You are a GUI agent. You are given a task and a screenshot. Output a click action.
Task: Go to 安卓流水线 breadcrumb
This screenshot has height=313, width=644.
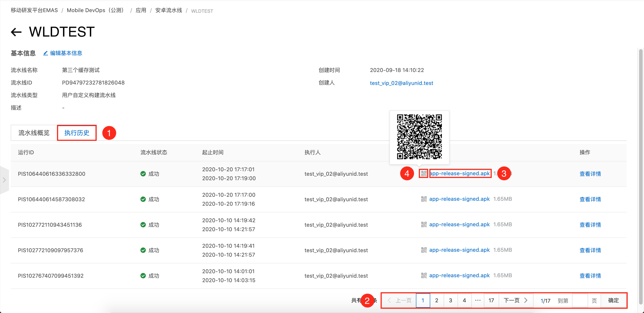click(x=169, y=10)
